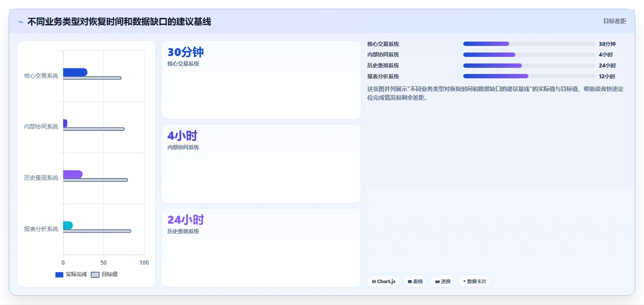The width and height of the screenshot is (644, 305).
Task: Click the 100 tick on the x-axis
Action: 144,263
